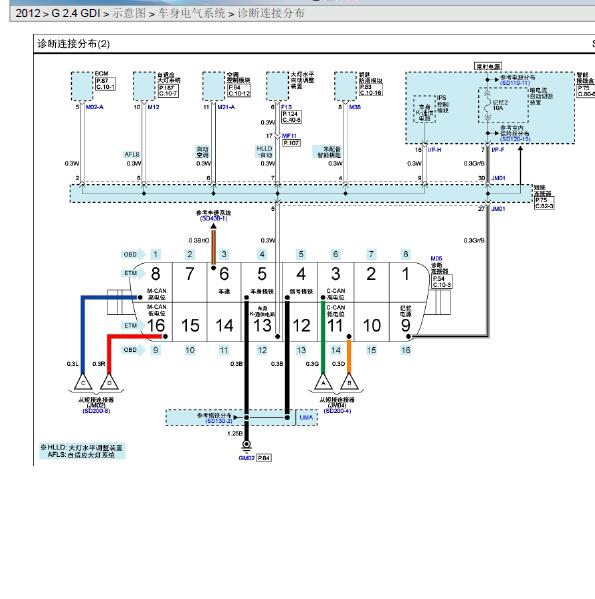Viewport: 595px width, 599px height.
Task: Click triangle connector symbol D
Action: click(109, 382)
